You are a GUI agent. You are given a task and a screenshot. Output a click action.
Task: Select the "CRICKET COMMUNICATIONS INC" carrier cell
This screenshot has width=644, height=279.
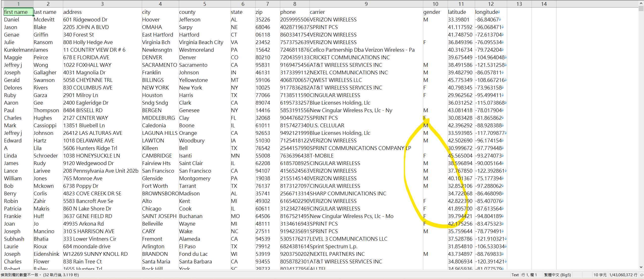(x=366, y=57)
